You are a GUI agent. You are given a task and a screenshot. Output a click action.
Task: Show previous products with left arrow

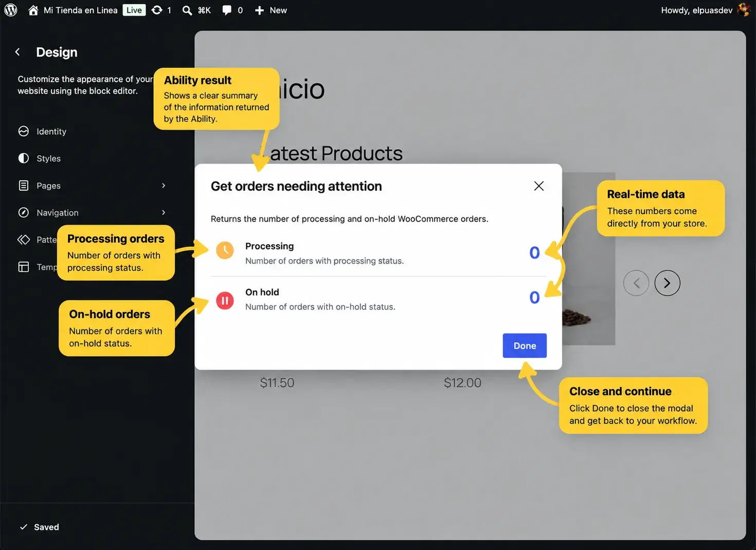click(x=636, y=283)
